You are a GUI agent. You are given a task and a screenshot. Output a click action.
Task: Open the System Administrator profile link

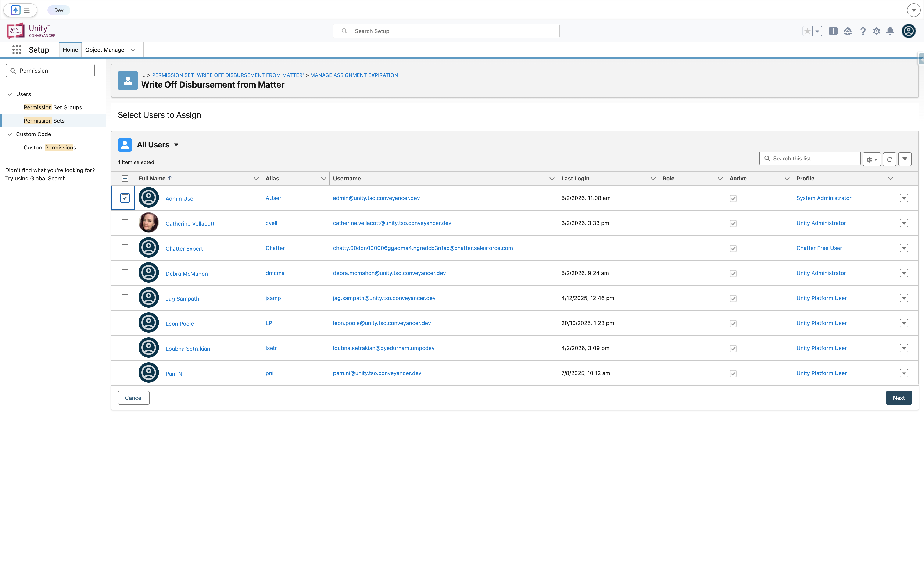pos(824,198)
